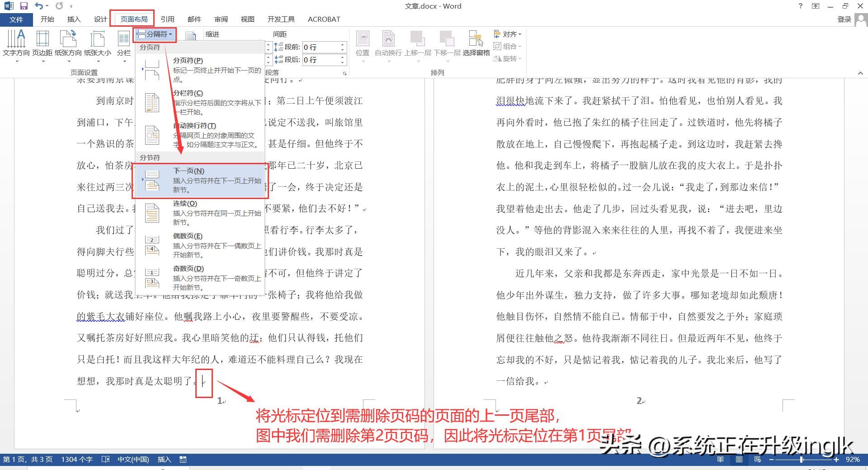Click the macro recording status icon
Screen dimensions: 868x470
coord(183,459)
